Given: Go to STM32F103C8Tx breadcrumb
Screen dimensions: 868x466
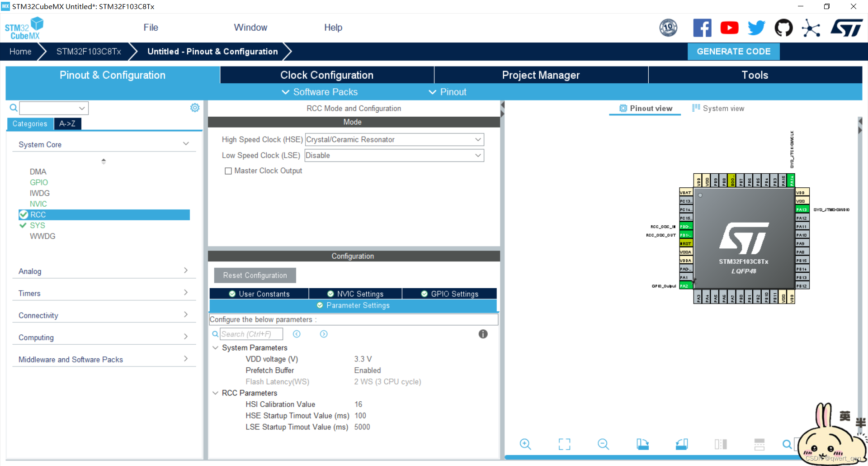Looking at the screenshot, I should click(x=89, y=52).
